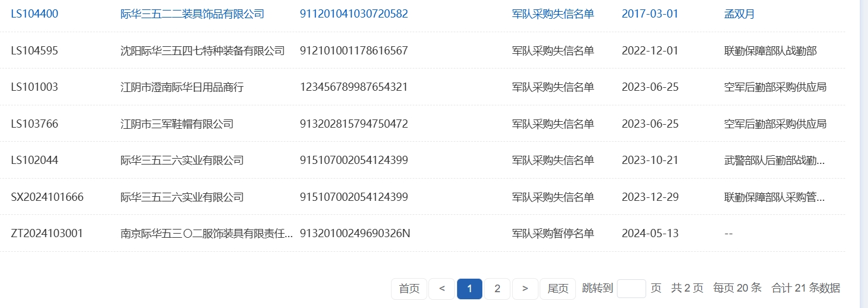Select 际华三五三六实业有限公司 in LS102044 row
This screenshot has width=868, height=308.
[182, 160]
